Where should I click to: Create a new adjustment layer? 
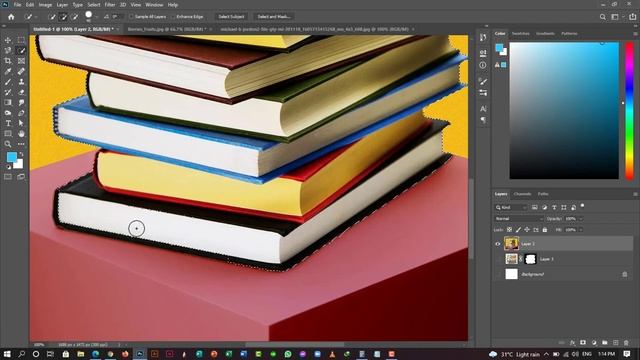[x=594, y=343]
